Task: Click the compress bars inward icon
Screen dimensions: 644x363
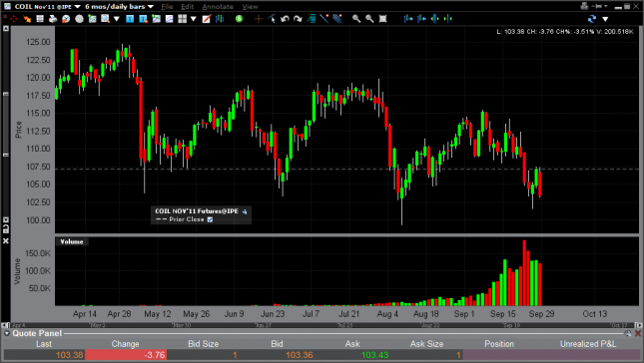Action: point(448,19)
